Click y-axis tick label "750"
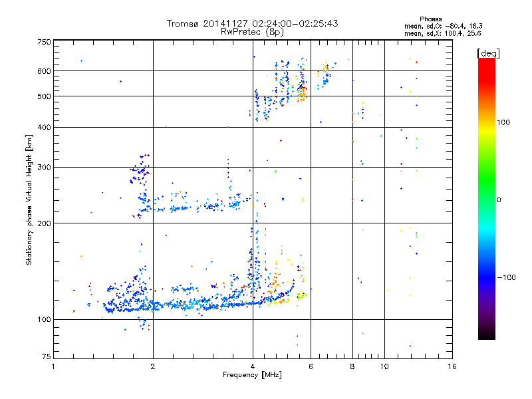 pos(44,42)
